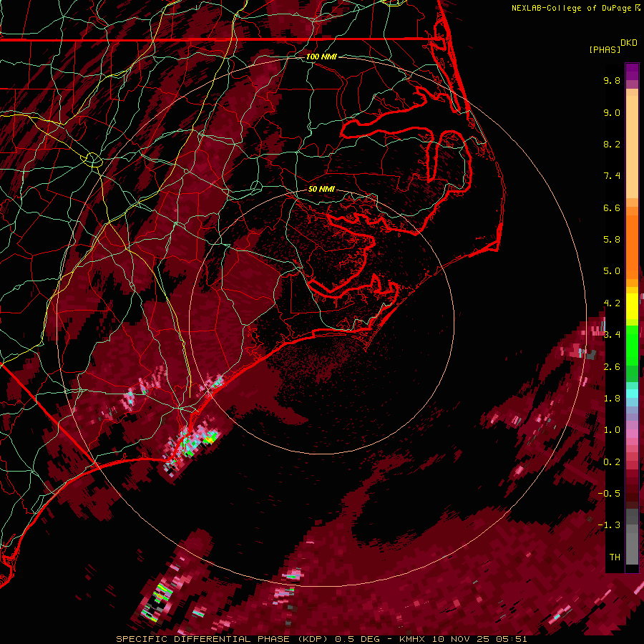Image resolution: width=644 pixels, height=644 pixels.
Task: Click the bright green segment of color bar
Action: click(632, 345)
